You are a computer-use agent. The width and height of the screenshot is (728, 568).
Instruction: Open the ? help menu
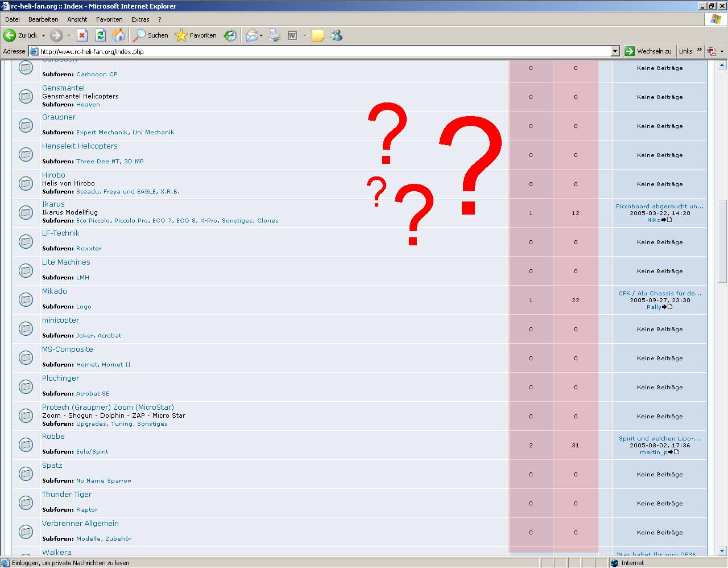point(160,19)
